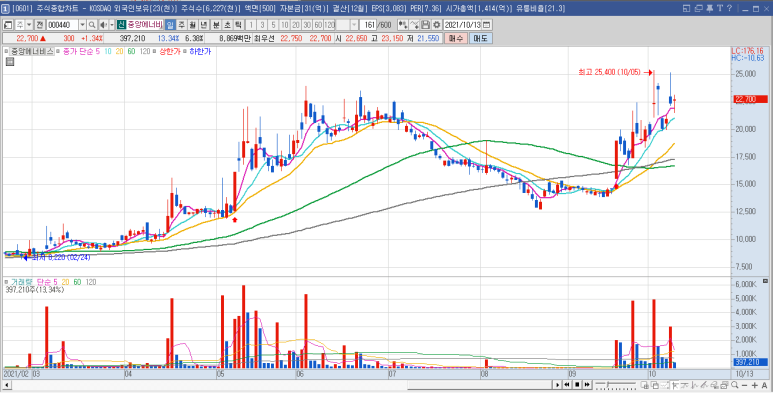Click the 1 minute interval button
The width and height of the screenshot is (773, 393).
[x=250, y=25]
